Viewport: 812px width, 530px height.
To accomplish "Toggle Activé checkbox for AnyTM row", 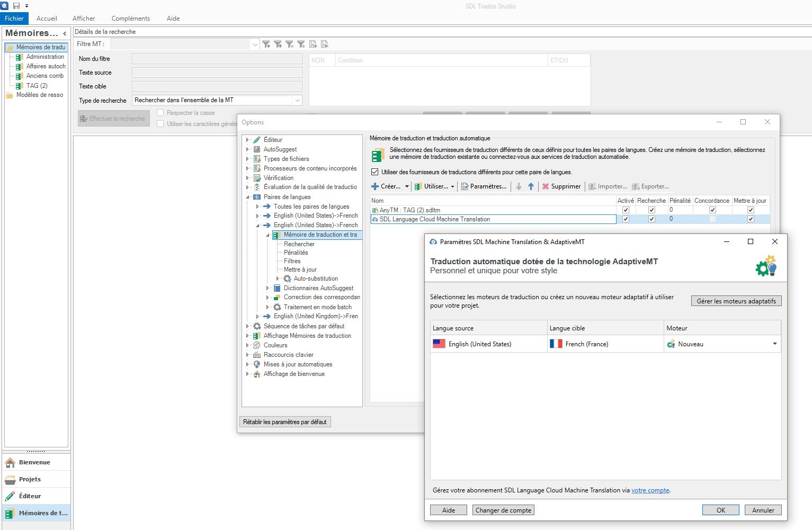I will pos(626,210).
